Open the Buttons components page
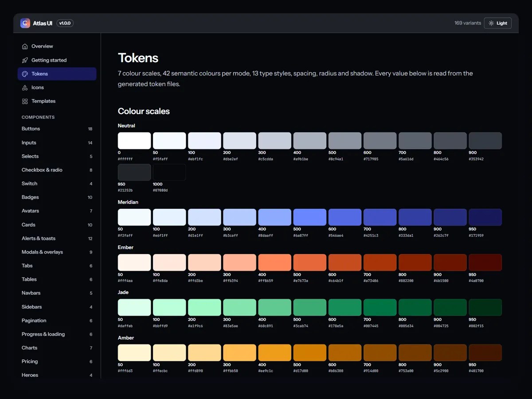The image size is (532, 399). (57, 129)
